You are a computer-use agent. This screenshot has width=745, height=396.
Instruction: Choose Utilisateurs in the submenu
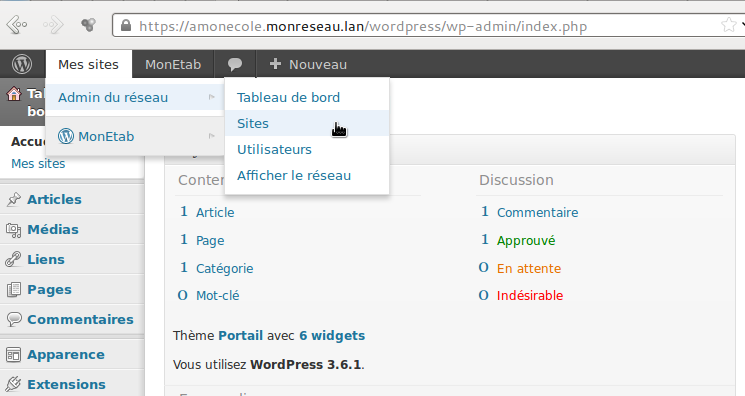[x=275, y=150]
